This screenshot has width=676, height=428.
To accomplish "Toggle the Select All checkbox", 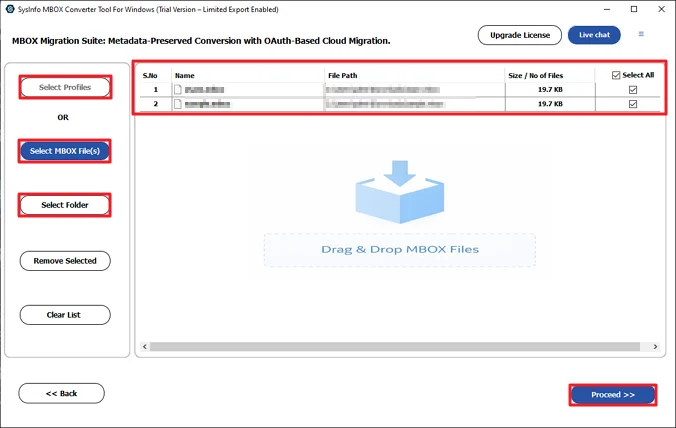I will pos(616,75).
